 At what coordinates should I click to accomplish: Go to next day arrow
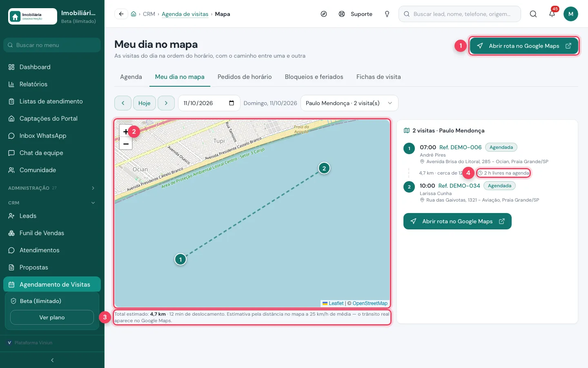(166, 103)
